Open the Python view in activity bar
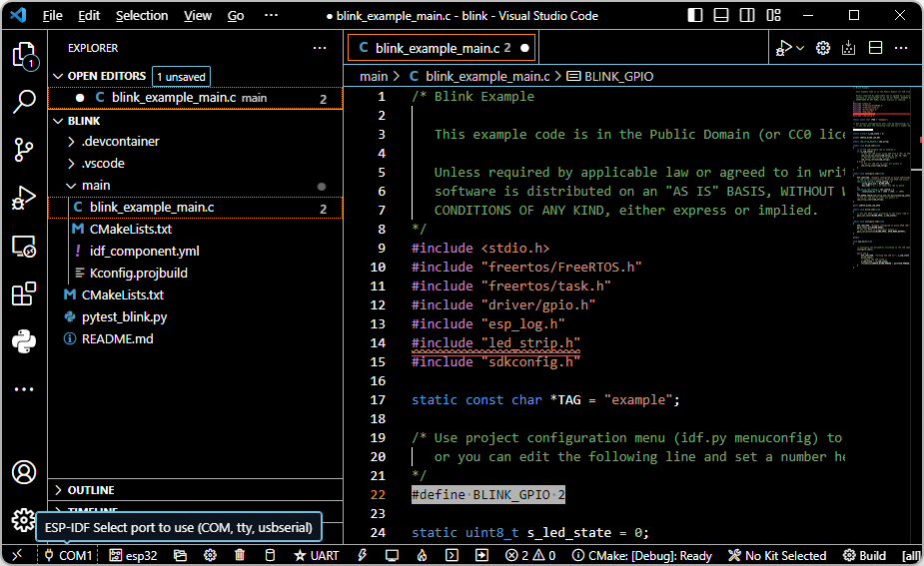 click(x=24, y=341)
